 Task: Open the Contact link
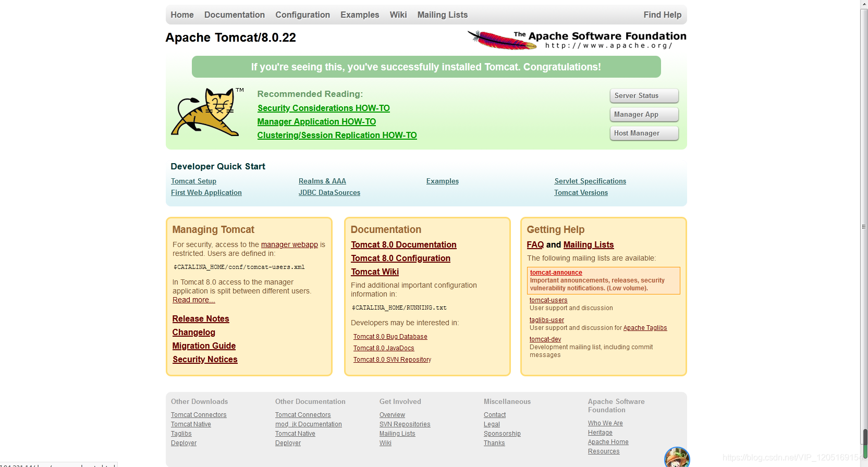(495, 415)
